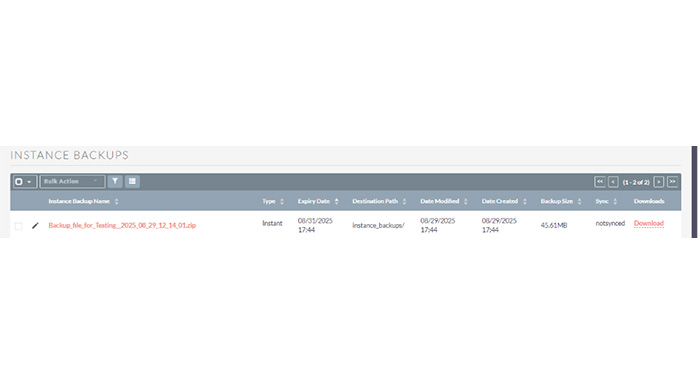This screenshot has height=384, width=700.
Task: Go to next page of results
Action: (658, 182)
